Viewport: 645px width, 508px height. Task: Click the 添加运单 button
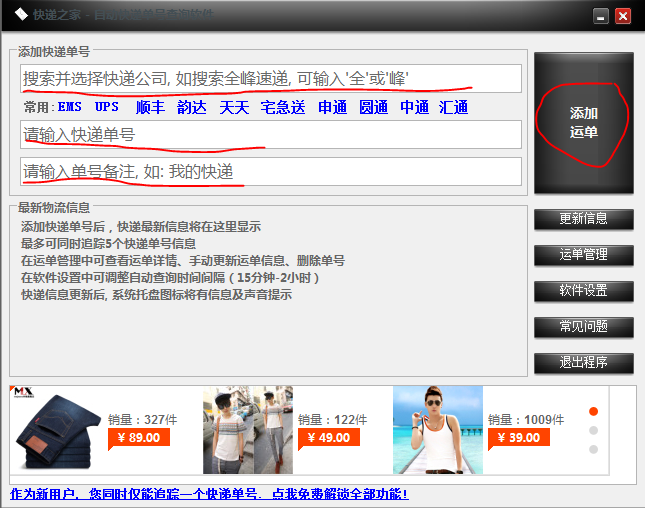pyautogui.click(x=584, y=123)
